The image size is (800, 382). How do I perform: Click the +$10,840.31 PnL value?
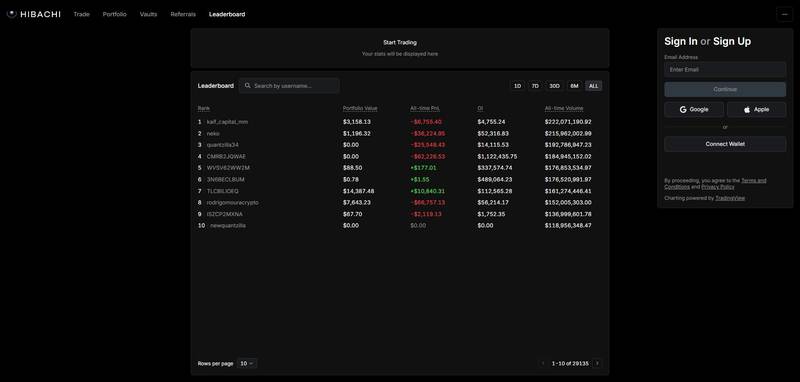(428, 191)
